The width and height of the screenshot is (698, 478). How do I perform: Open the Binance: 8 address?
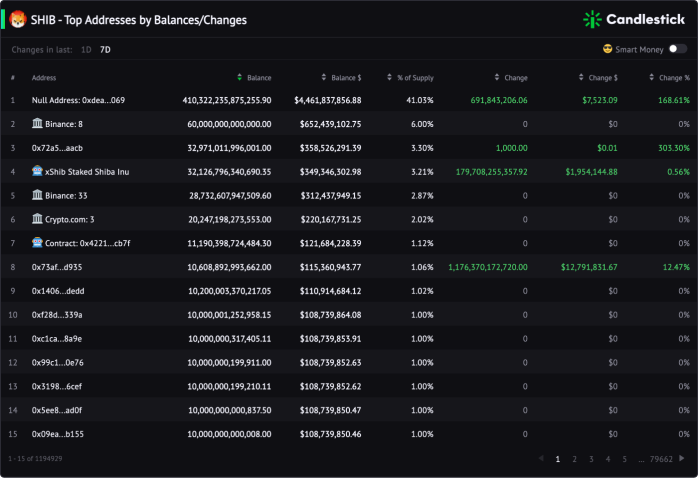[64, 124]
